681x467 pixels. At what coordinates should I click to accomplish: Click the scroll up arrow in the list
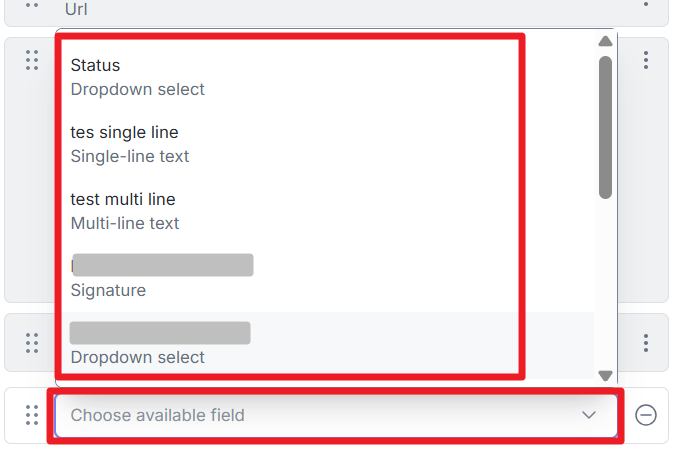coord(605,42)
